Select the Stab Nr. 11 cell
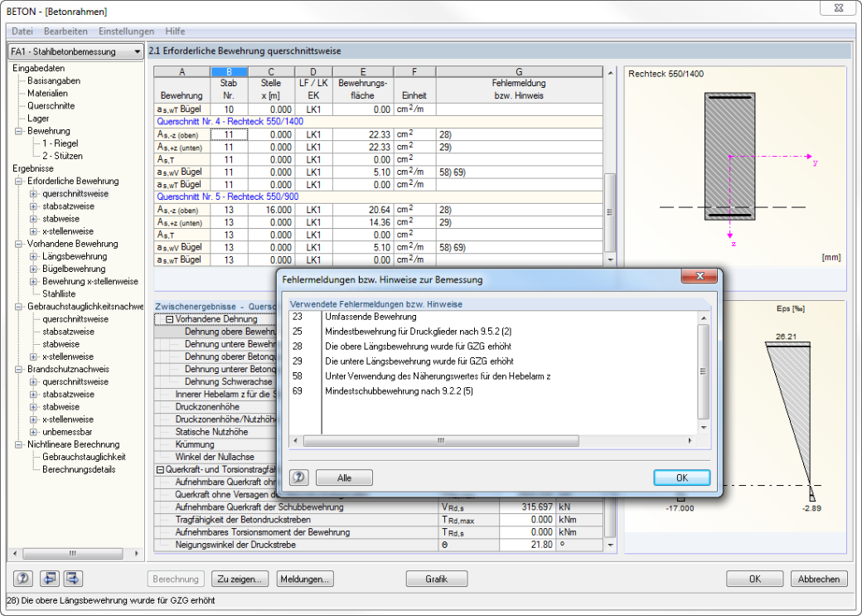 [229, 134]
